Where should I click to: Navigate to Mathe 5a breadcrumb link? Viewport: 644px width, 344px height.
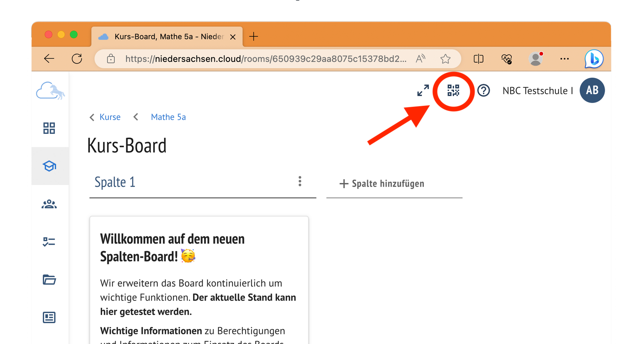click(x=168, y=117)
